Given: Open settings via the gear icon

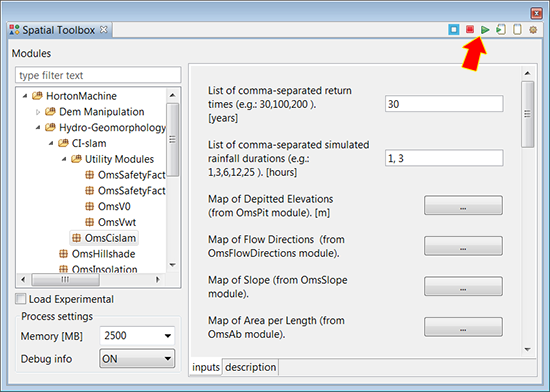Looking at the screenshot, I should point(533,30).
